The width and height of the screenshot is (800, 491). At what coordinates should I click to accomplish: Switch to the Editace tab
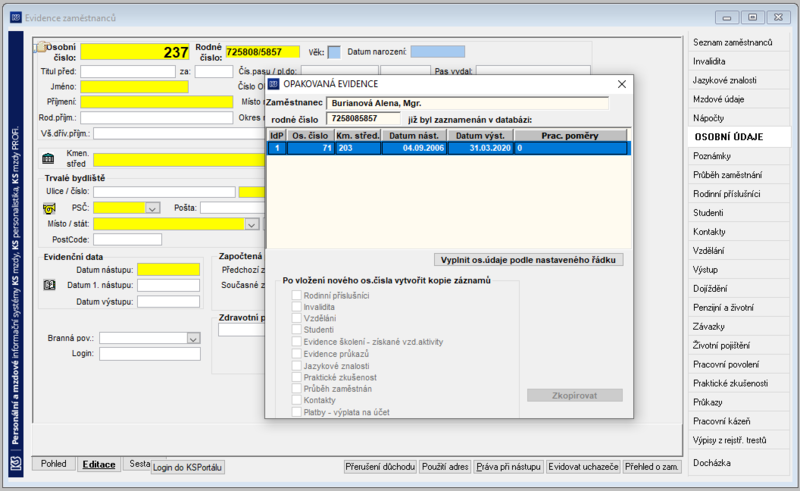coord(98,464)
